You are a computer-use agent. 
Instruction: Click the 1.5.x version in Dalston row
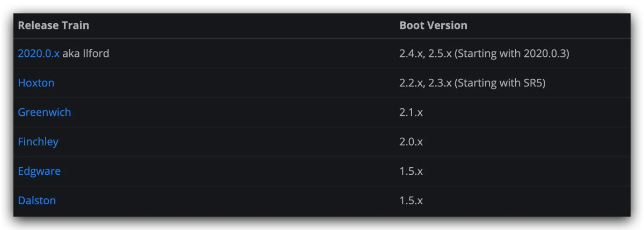coord(411,201)
